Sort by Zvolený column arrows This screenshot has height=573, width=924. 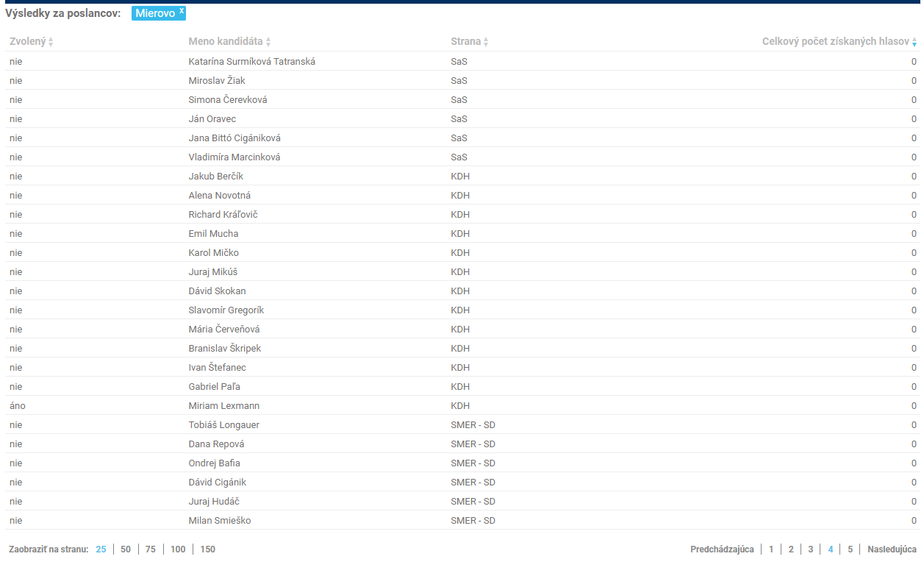51,43
